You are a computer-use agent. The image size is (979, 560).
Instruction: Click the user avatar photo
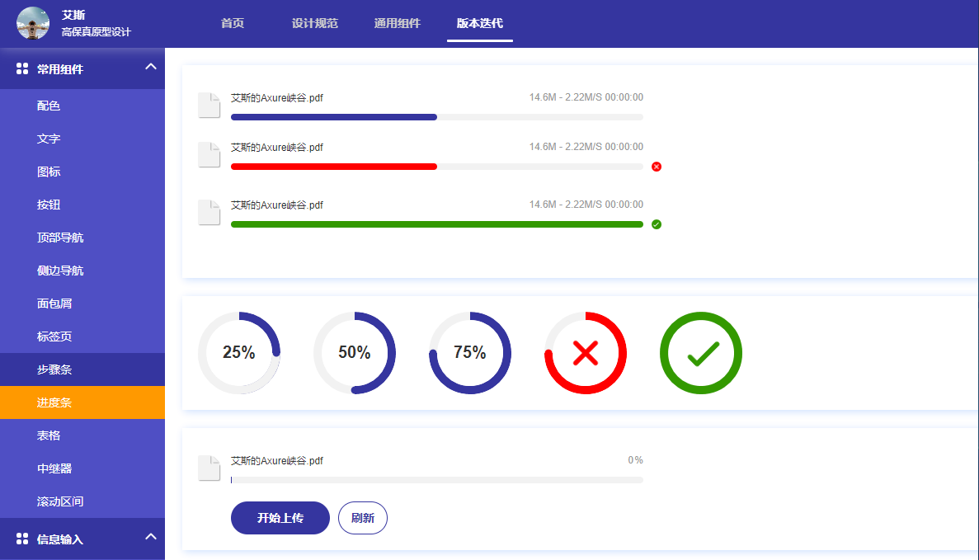pyautogui.click(x=33, y=23)
